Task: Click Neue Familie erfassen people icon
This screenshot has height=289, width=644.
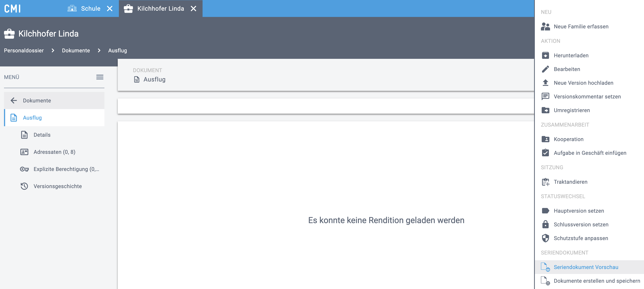Action: 545,26
